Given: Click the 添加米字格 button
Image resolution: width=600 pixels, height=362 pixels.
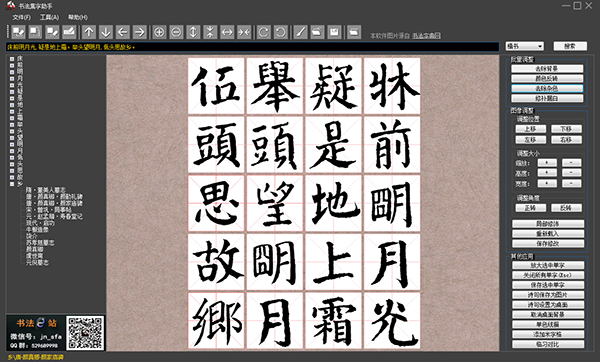Looking at the screenshot, I should [x=548, y=334].
